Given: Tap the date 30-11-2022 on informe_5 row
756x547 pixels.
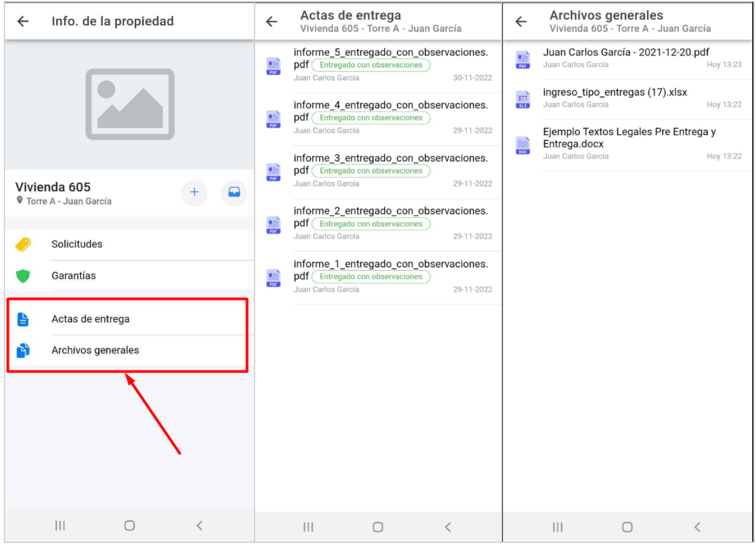Looking at the screenshot, I should coord(472,78).
